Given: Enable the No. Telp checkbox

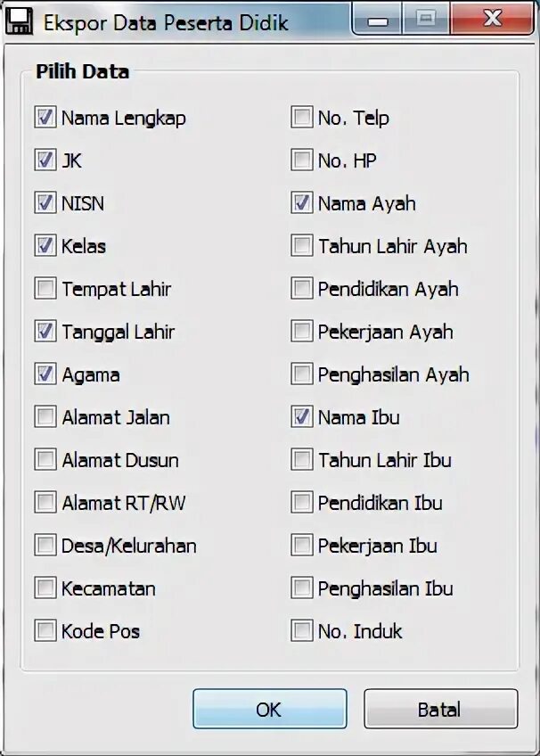Looking at the screenshot, I should click(x=302, y=118).
